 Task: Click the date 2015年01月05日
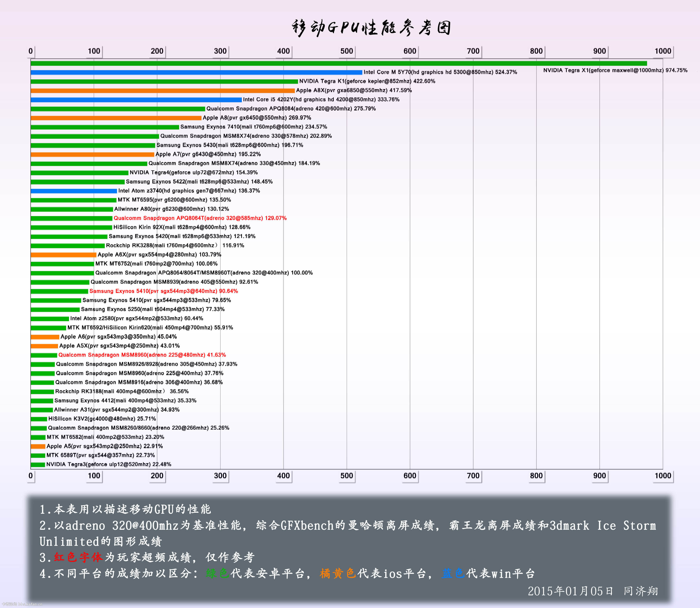tap(570, 591)
